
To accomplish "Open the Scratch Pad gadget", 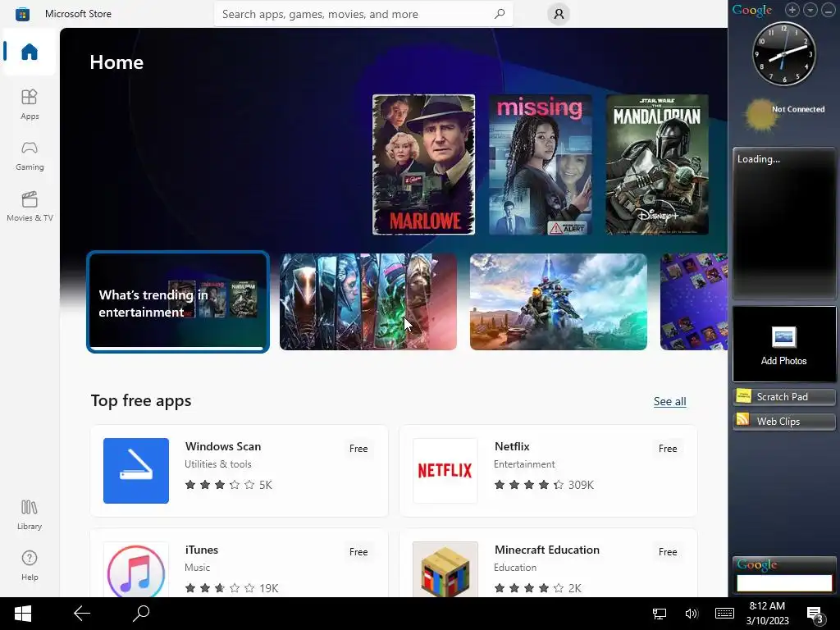I will coord(783,396).
